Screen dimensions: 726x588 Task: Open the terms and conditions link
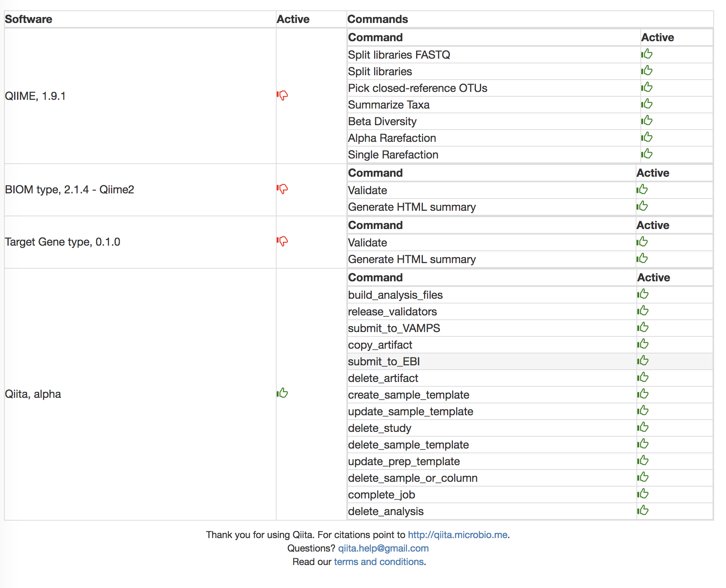[379, 561]
